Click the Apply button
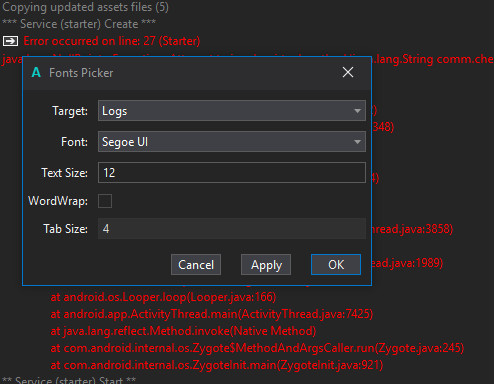The height and width of the screenshot is (384, 494). tap(266, 265)
